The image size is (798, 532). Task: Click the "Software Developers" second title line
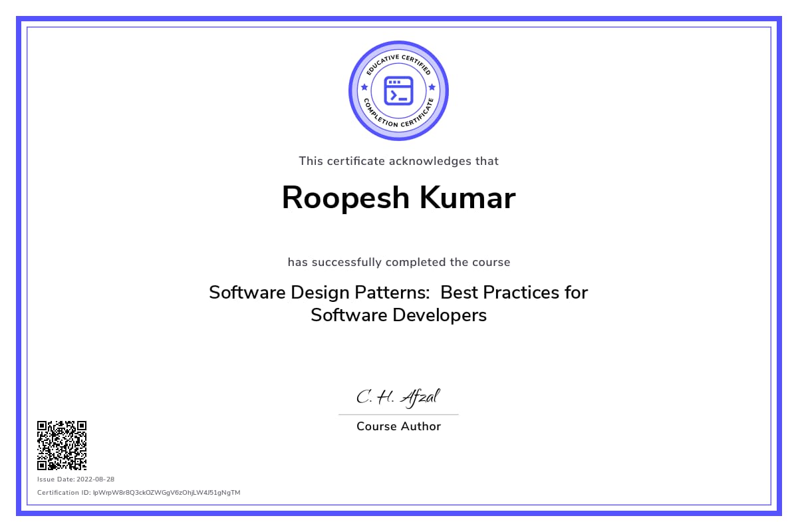pos(398,315)
